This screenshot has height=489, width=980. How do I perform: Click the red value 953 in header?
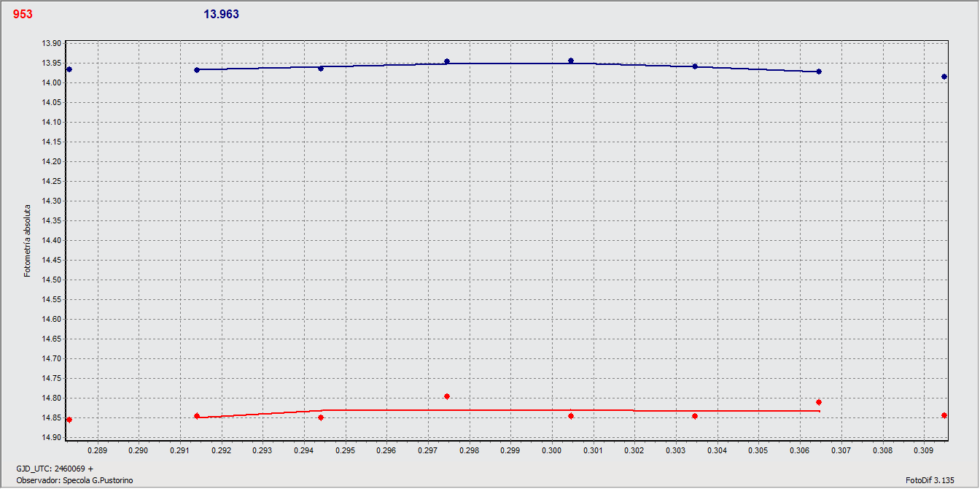(23, 14)
